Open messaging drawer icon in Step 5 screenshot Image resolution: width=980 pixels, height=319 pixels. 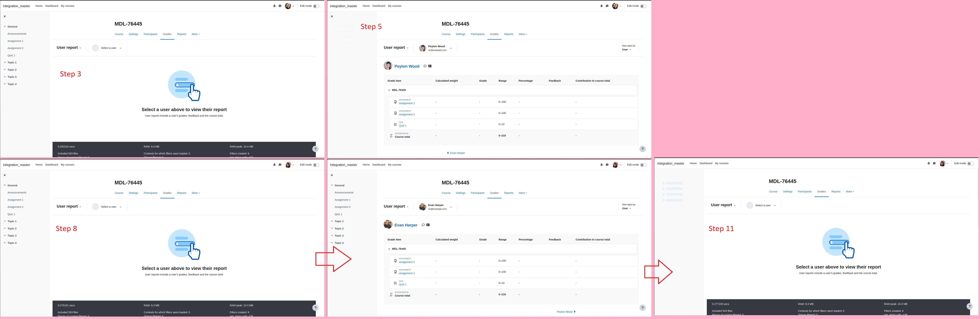point(607,6)
